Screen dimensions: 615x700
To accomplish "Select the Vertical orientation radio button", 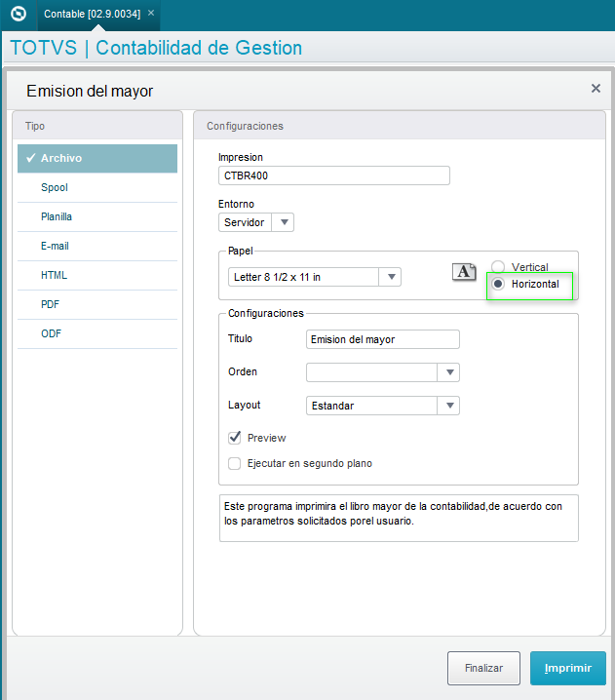I will [498, 267].
